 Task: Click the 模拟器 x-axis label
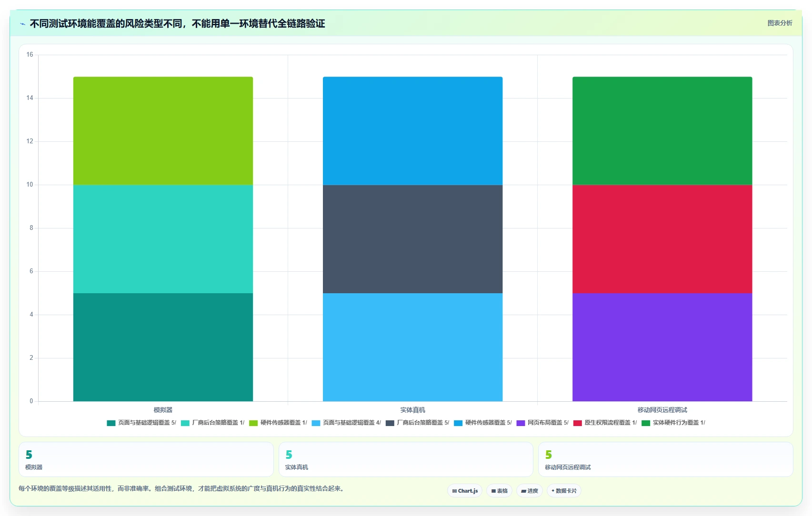(x=163, y=410)
